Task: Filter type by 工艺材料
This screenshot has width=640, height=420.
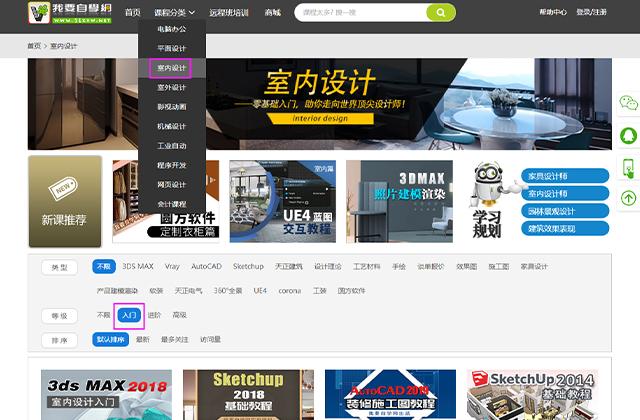Action: pos(367,266)
